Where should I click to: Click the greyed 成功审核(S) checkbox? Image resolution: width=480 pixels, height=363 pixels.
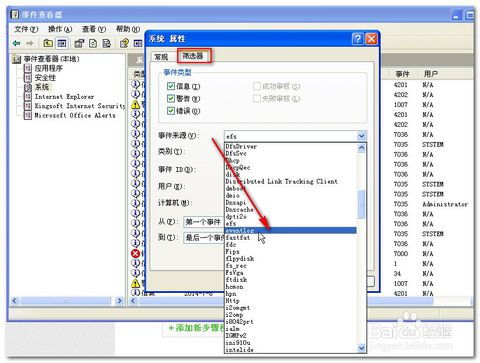pos(257,86)
